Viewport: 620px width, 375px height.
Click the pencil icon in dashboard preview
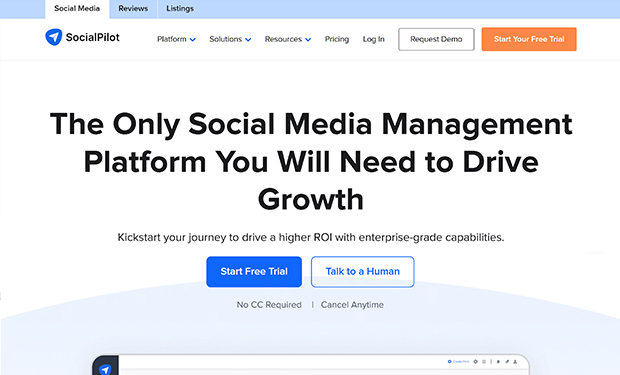click(x=507, y=362)
